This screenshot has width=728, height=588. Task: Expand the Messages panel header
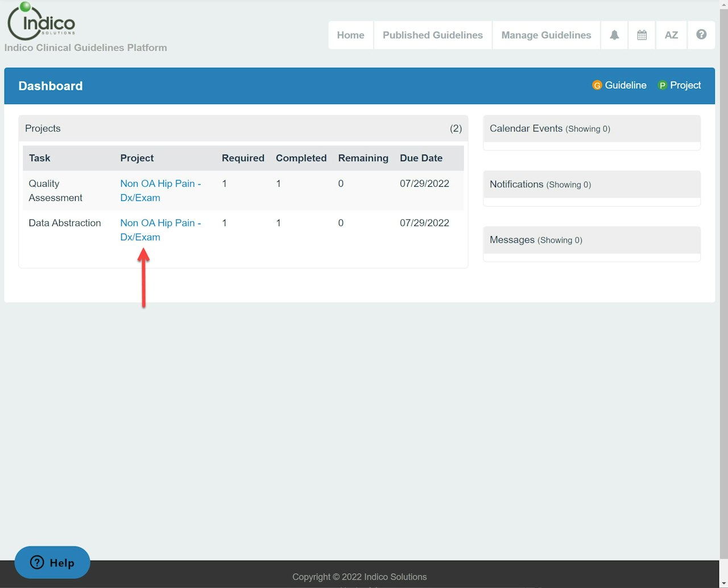tap(591, 240)
